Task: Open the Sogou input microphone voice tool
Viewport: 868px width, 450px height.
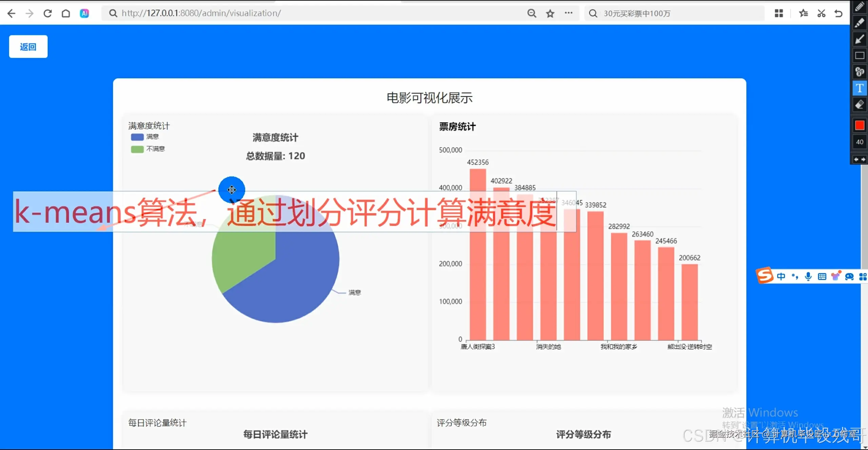Action: click(x=809, y=276)
